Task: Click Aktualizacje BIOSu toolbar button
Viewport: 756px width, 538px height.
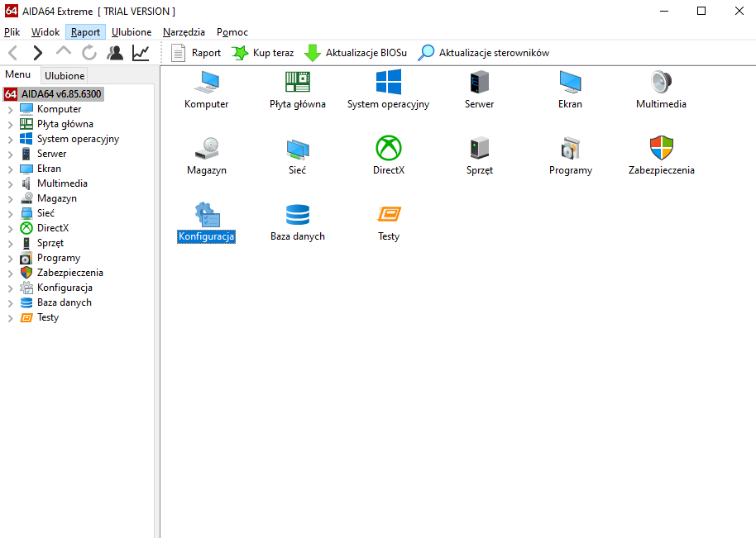Action: tap(356, 53)
